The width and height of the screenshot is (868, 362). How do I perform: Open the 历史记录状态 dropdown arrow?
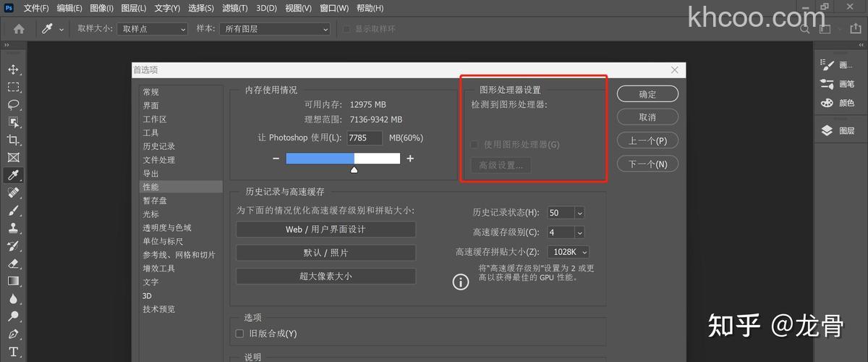(579, 213)
